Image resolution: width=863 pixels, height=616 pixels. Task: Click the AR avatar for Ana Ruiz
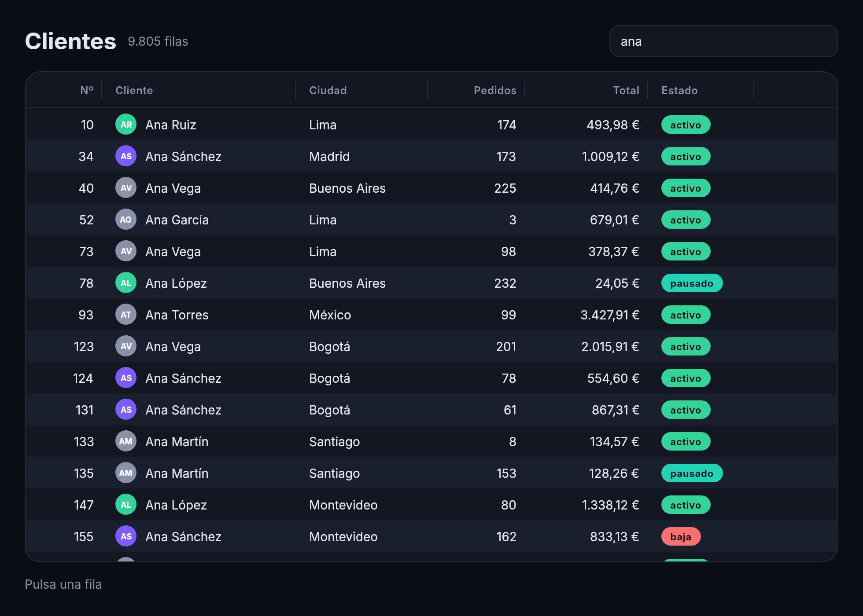point(126,125)
